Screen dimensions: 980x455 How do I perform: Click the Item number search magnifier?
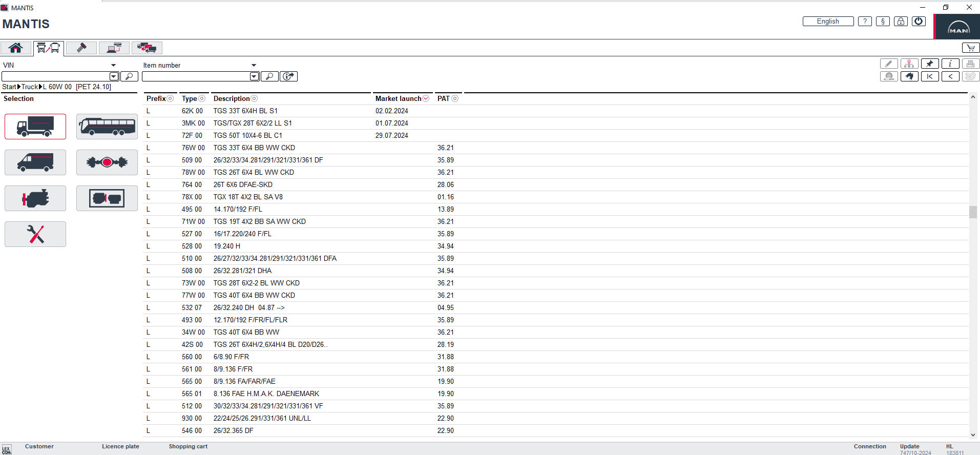click(269, 76)
